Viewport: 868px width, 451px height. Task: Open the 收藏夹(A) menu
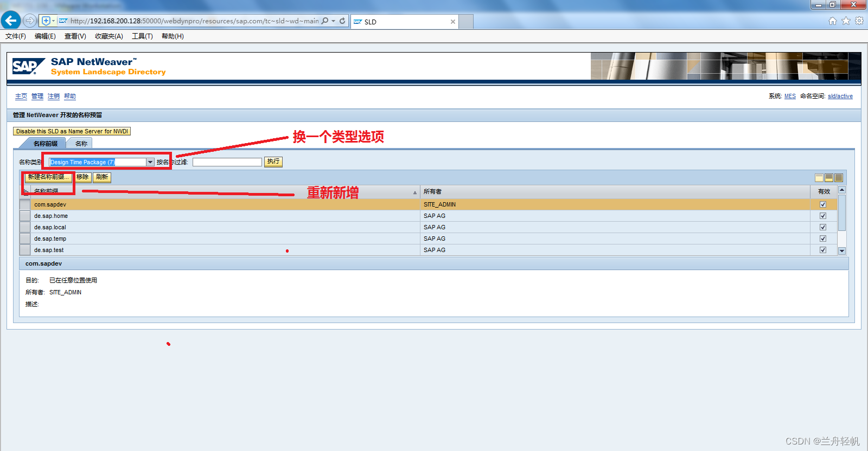(108, 36)
